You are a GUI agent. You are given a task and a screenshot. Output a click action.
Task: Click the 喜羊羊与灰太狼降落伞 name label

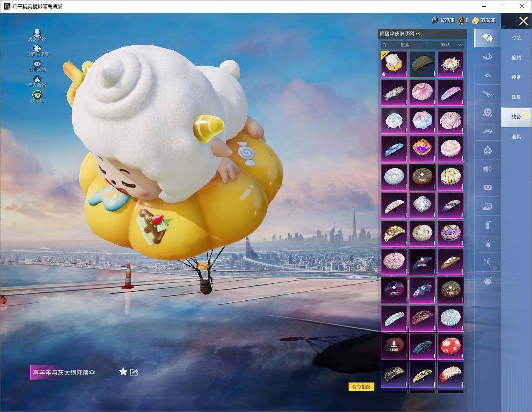coord(64,373)
